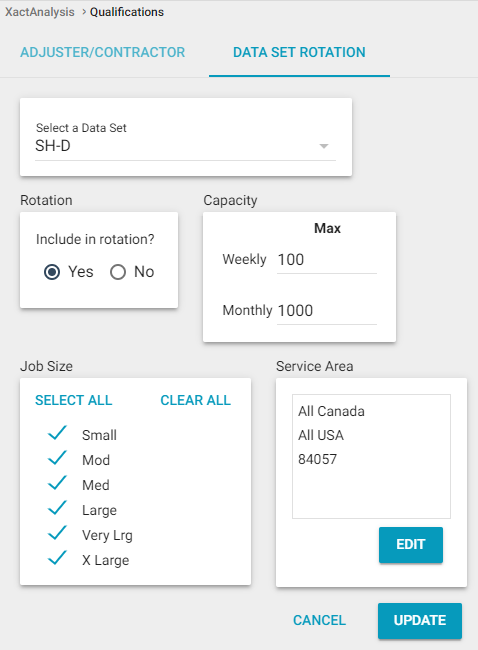Viewport: 478px width, 650px height.
Task: Open the Data Set Rotation tab
Action: [299, 52]
